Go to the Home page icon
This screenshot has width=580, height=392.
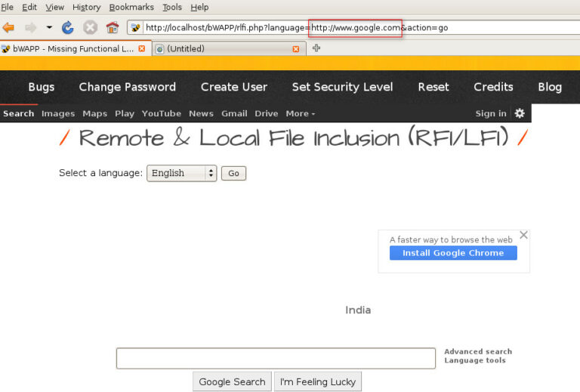[112, 28]
